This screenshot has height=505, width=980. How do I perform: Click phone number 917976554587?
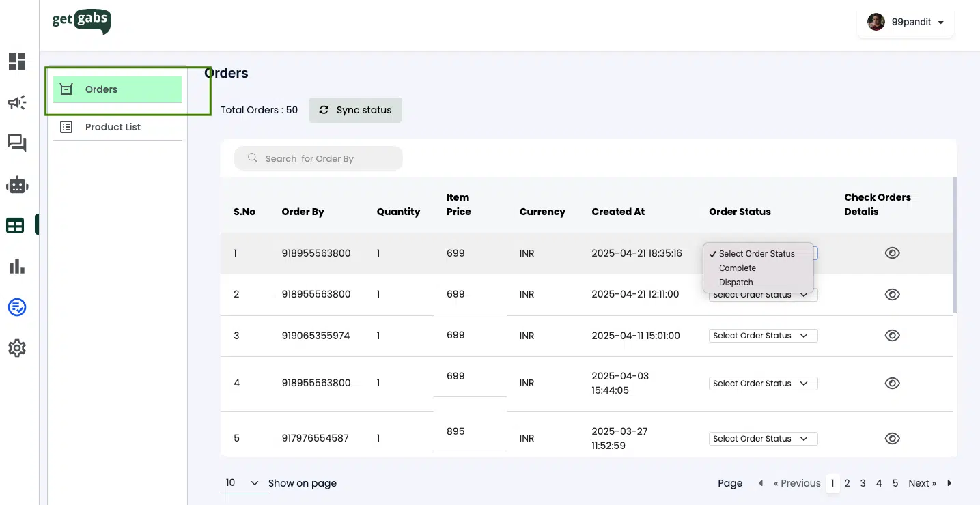coord(315,438)
